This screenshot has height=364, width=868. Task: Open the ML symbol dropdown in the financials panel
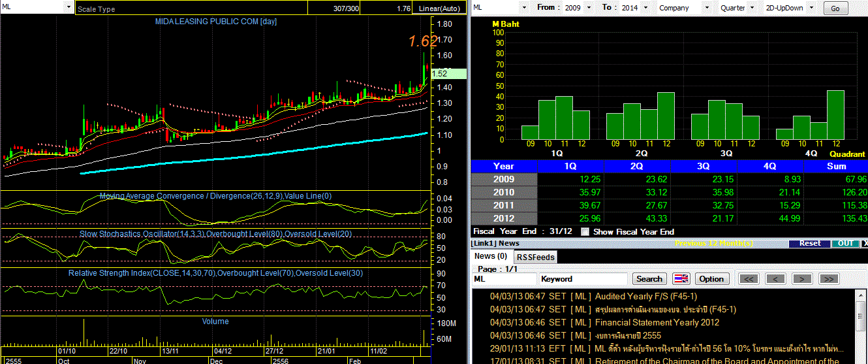(x=523, y=8)
